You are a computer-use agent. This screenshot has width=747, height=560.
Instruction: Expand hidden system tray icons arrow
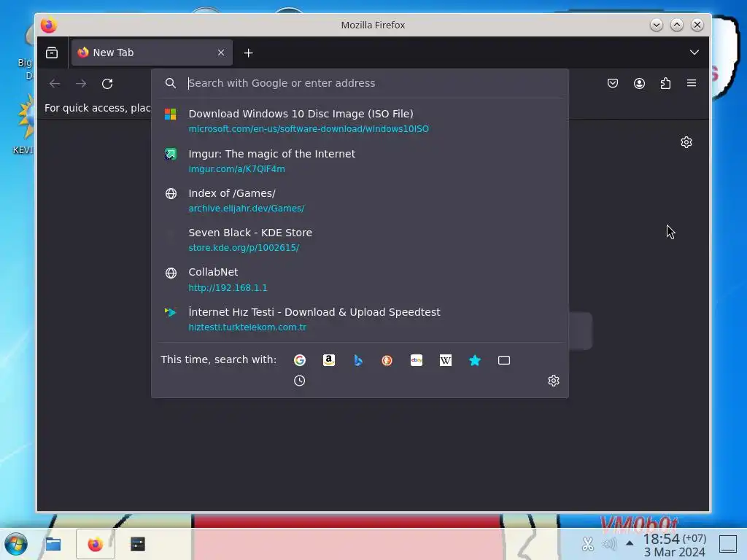(x=630, y=543)
